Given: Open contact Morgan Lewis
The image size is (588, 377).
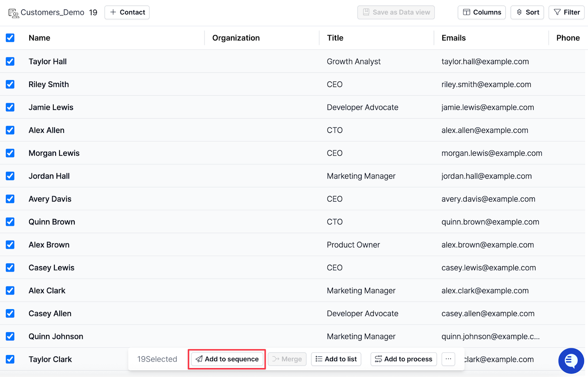Looking at the screenshot, I should pos(54,153).
